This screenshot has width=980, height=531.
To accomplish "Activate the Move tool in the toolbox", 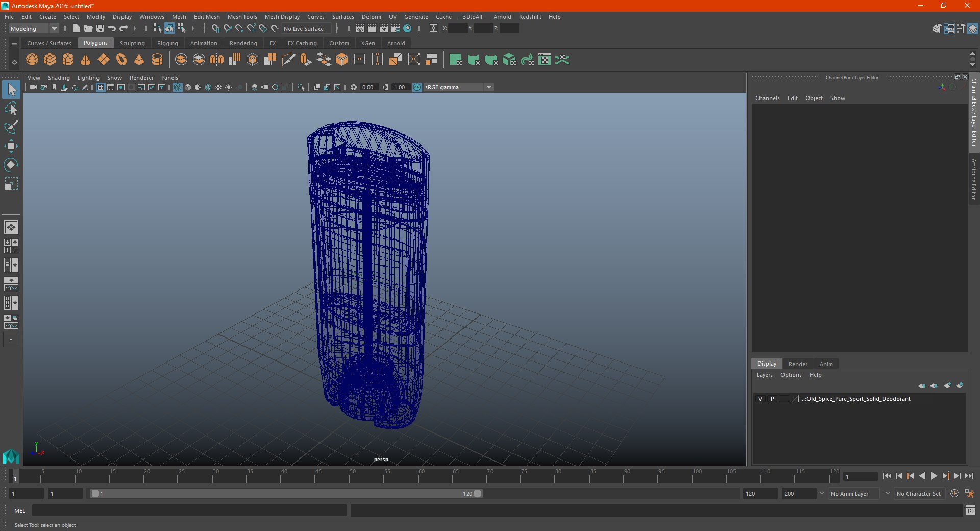I will [x=11, y=146].
